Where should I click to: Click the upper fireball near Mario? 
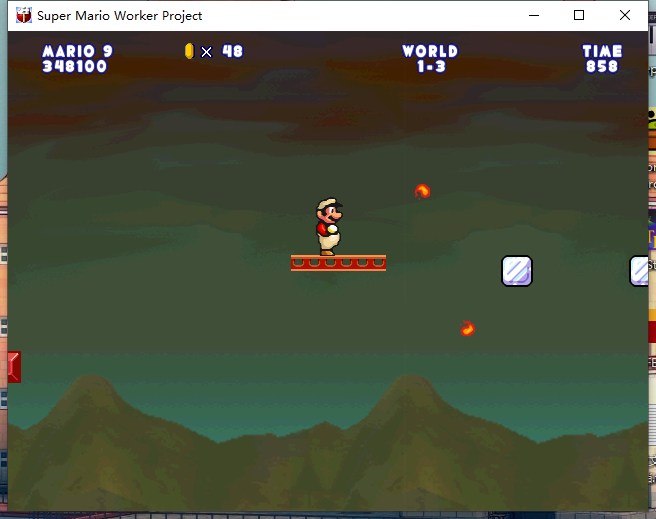(x=422, y=191)
